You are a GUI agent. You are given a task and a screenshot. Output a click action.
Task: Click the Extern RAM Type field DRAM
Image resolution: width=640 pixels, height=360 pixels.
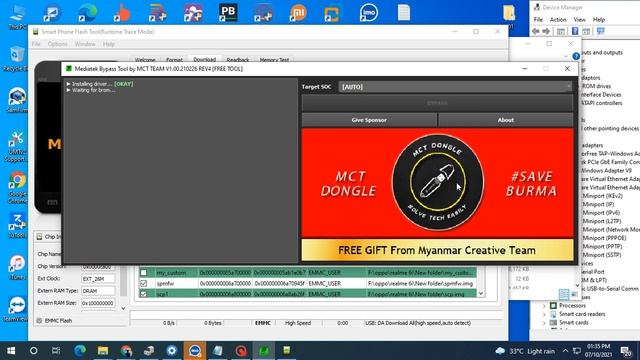98,291
